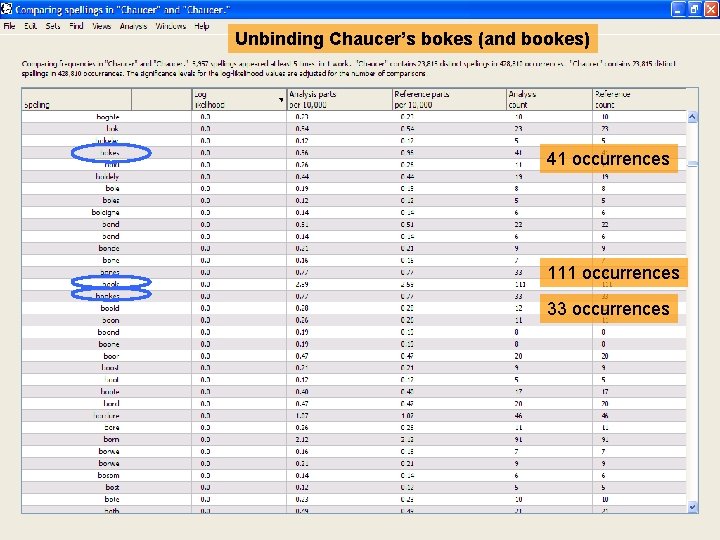Select the 'bote' spelling cell
The width and height of the screenshot is (720, 540).
pyautogui.click(x=112, y=499)
